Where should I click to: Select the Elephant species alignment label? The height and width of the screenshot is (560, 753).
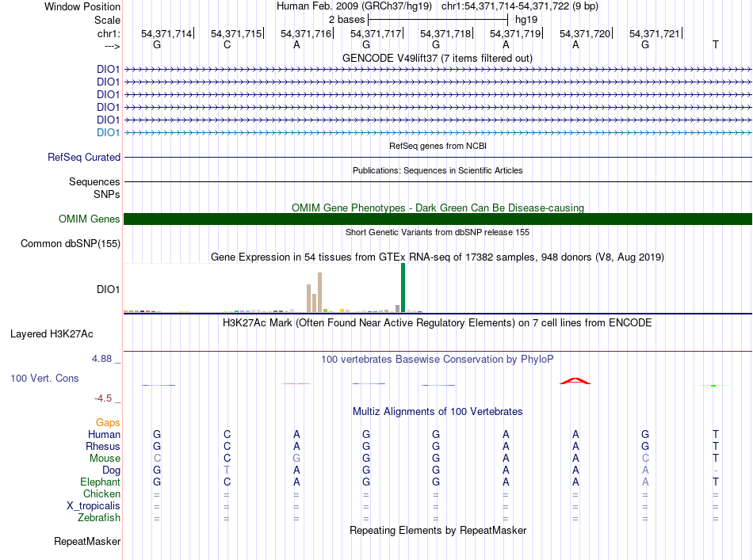coord(100,482)
